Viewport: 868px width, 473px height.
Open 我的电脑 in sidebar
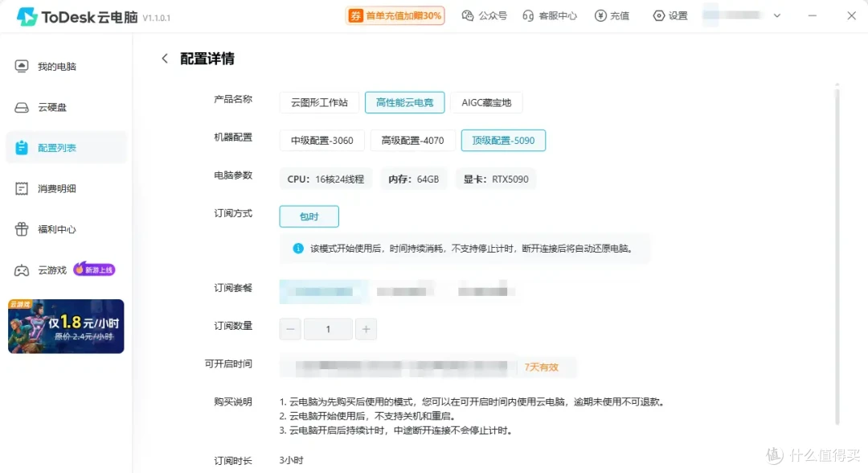[x=66, y=67]
